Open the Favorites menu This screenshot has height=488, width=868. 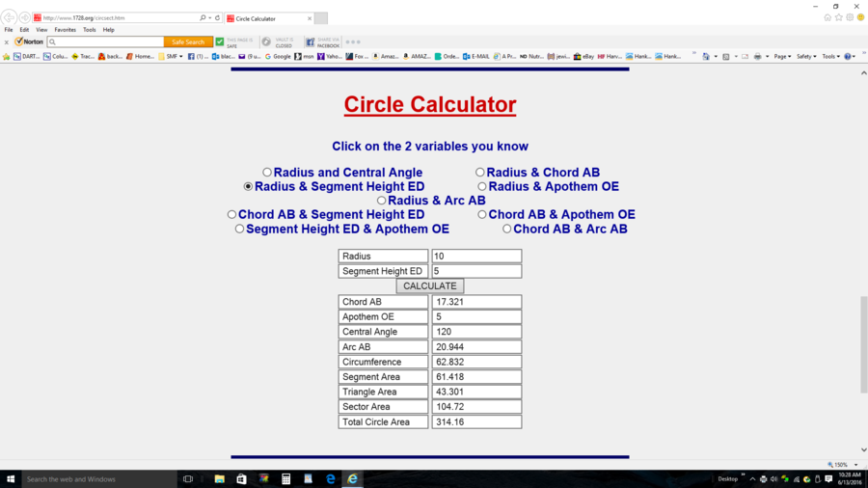tap(65, 30)
